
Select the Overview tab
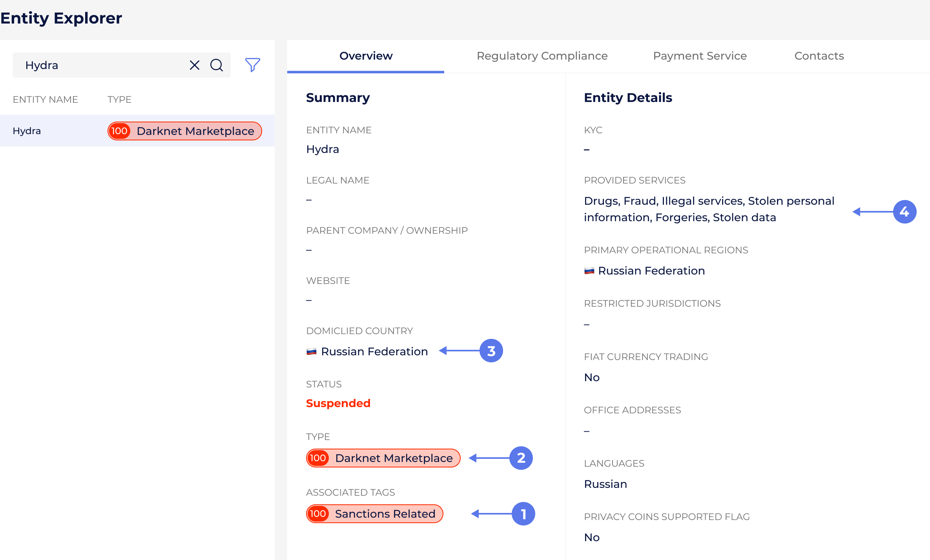(x=366, y=56)
